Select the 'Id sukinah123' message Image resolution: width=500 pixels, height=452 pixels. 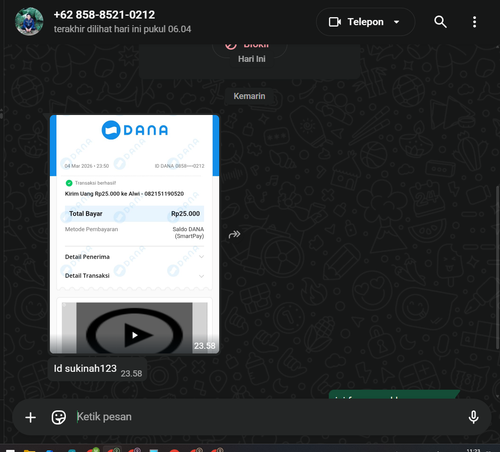(97, 369)
